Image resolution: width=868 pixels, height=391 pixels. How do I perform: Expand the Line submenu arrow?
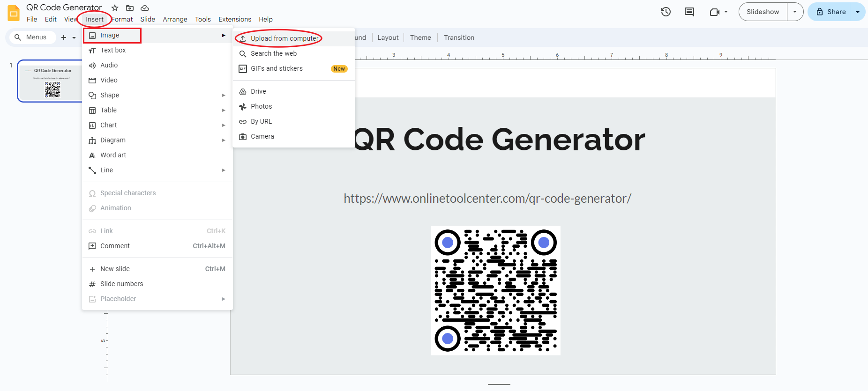coord(224,170)
